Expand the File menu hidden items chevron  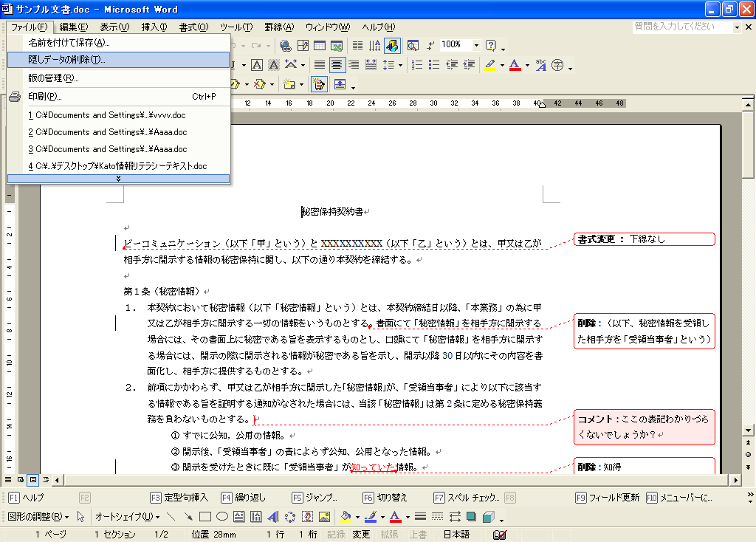pos(118,179)
